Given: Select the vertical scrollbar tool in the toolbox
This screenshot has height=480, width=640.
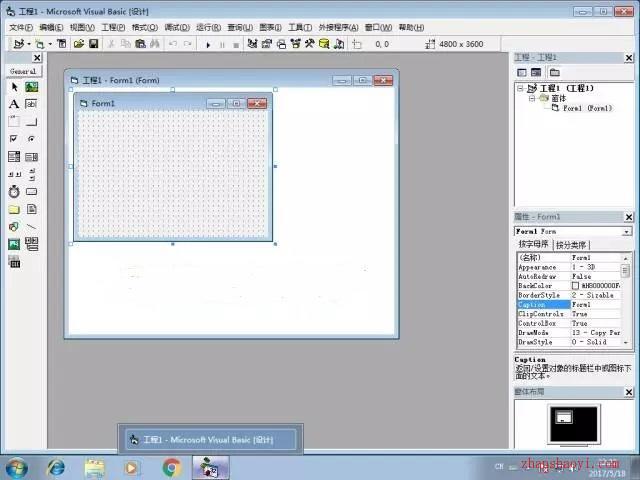Looking at the screenshot, I should coord(32,174).
